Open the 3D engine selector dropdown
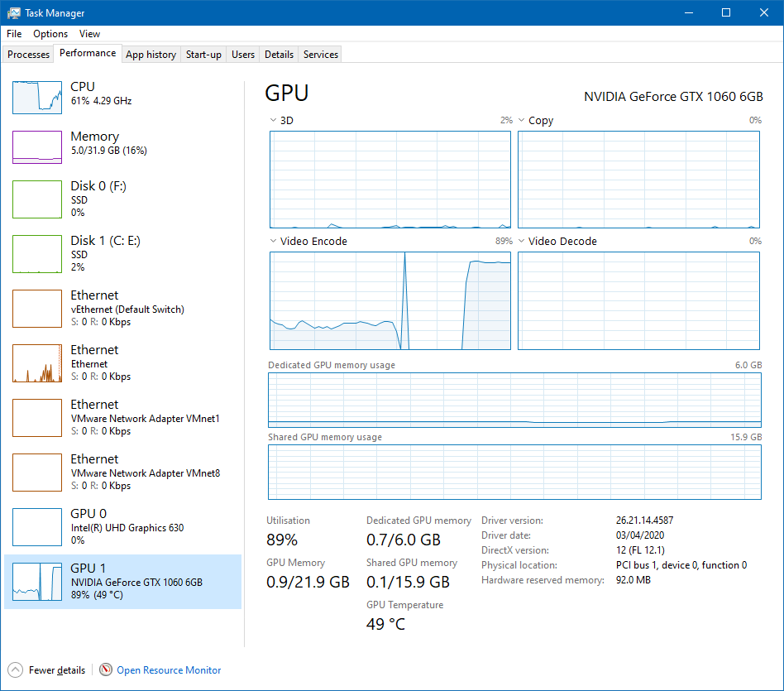The height and width of the screenshot is (691, 784). pyautogui.click(x=274, y=120)
